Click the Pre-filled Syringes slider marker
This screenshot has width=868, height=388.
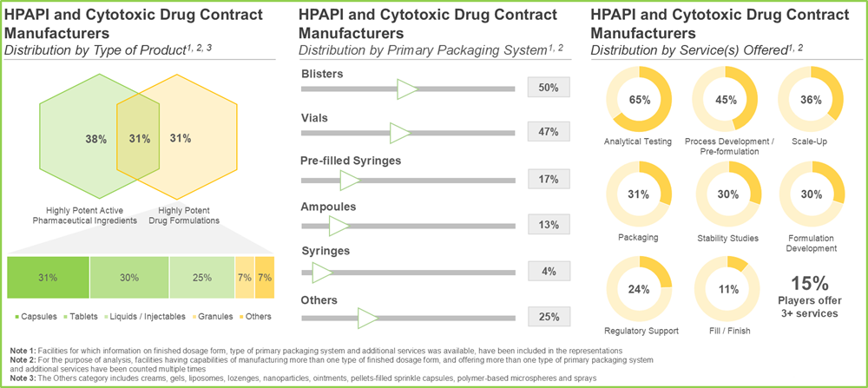point(350,180)
